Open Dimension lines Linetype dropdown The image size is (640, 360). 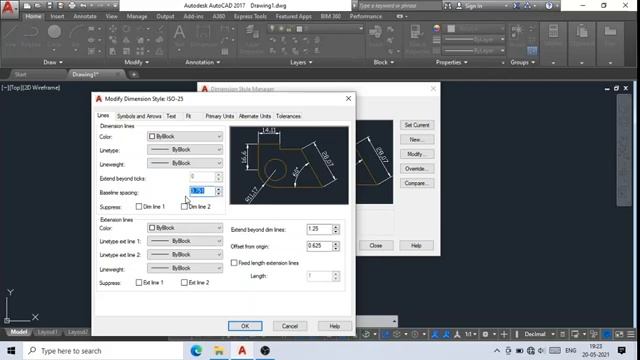(x=185, y=150)
